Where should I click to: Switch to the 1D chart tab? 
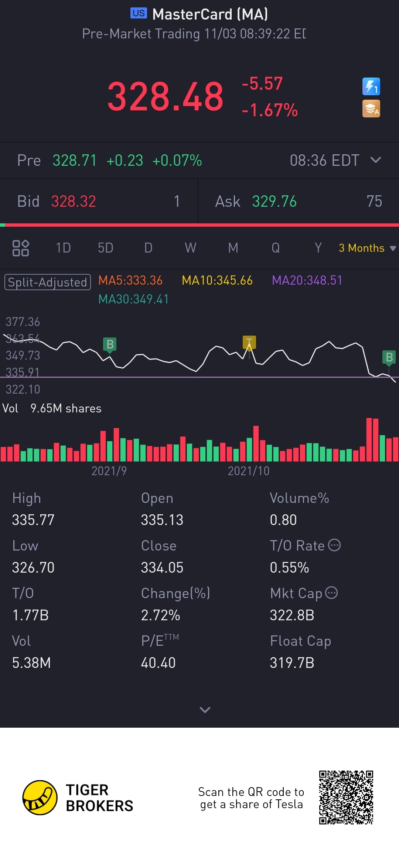[x=63, y=248]
